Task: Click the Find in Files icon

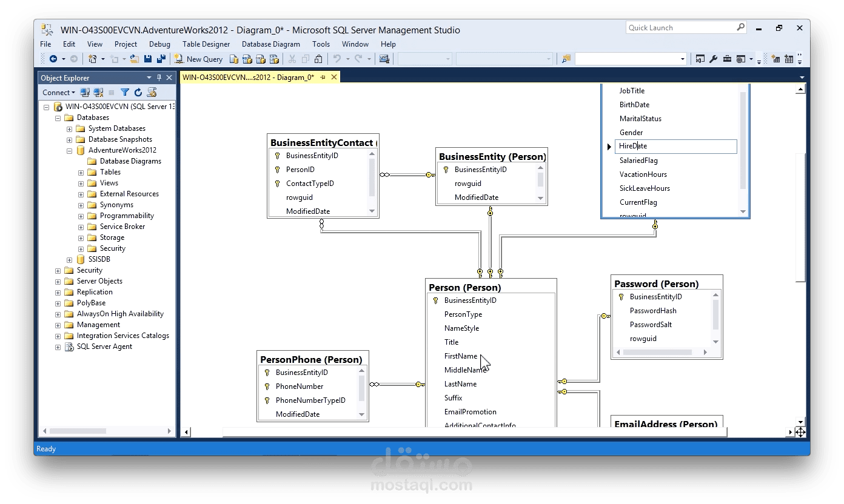Action: click(x=566, y=59)
